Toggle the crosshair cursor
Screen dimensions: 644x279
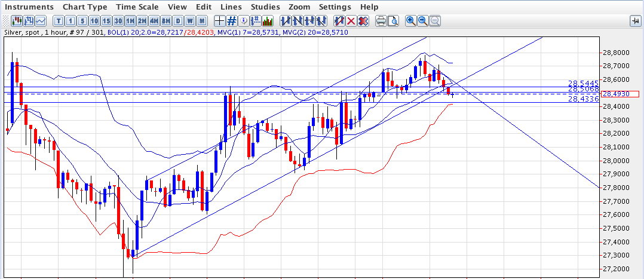[219, 21]
